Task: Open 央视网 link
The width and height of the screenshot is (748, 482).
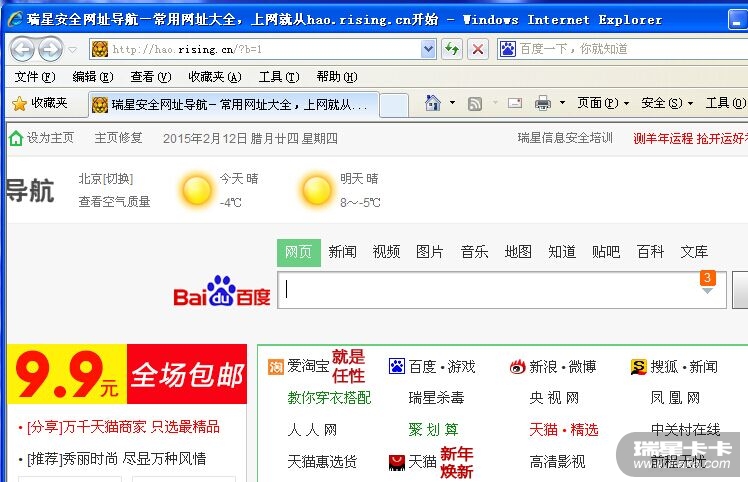Action: pos(554,398)
